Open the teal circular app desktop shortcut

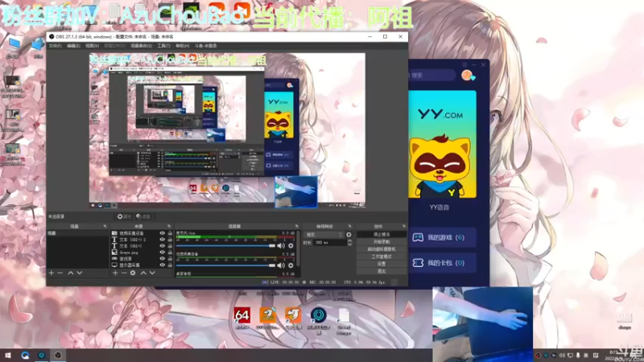[x=318, y=319]
